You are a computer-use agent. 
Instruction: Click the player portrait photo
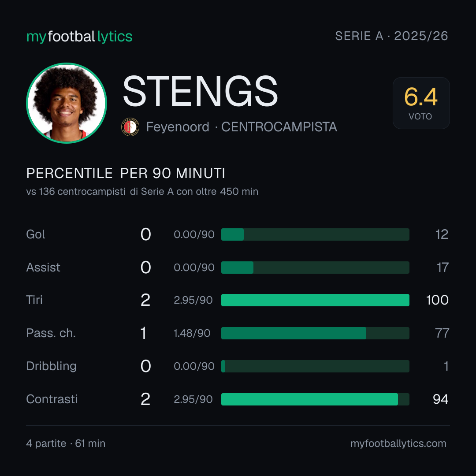click(67, 103)
